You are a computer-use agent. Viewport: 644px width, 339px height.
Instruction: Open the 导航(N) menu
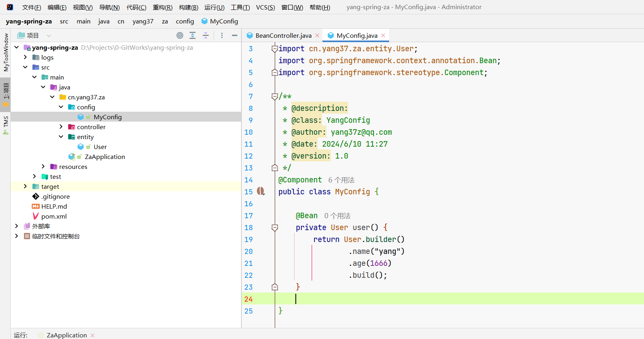click(x=109, y=7)
